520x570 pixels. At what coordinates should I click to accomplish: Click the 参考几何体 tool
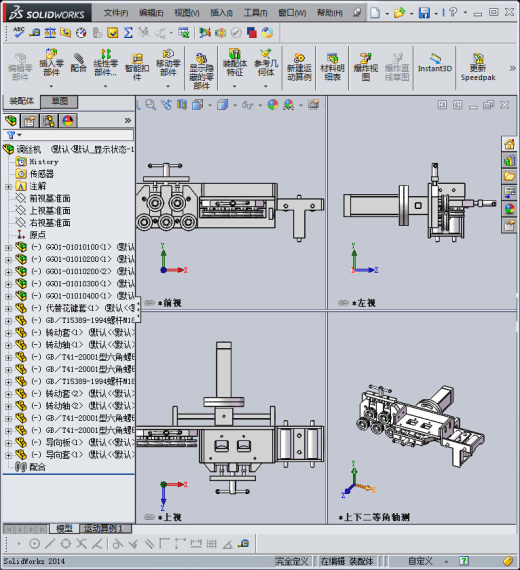point(266,62)
